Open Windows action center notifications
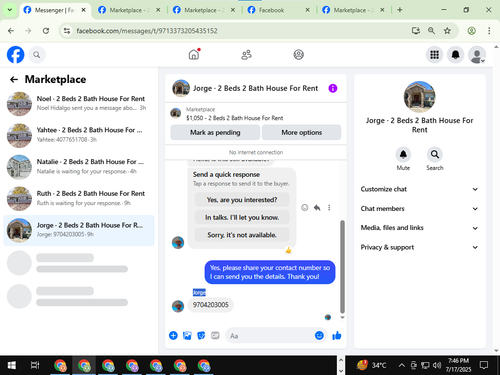 [484, 365]
